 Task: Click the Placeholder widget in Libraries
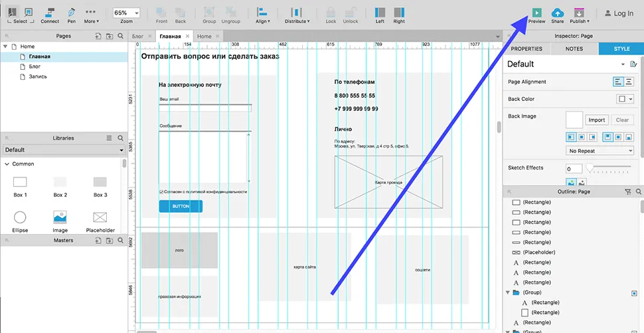pyautogui.click(x=100, y=217)
